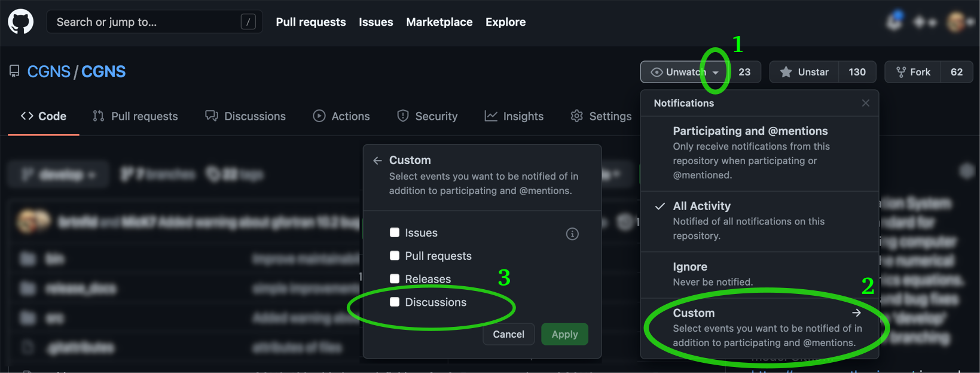This screenshot has width=980, height=373.
Task: Check the Pull requests checkbox
Action: click(x=395, y=256)
